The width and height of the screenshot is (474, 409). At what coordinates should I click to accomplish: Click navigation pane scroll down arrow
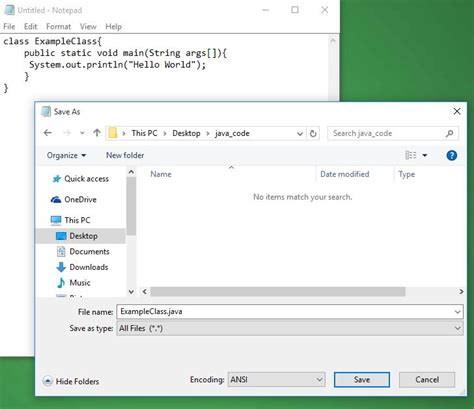131,292
